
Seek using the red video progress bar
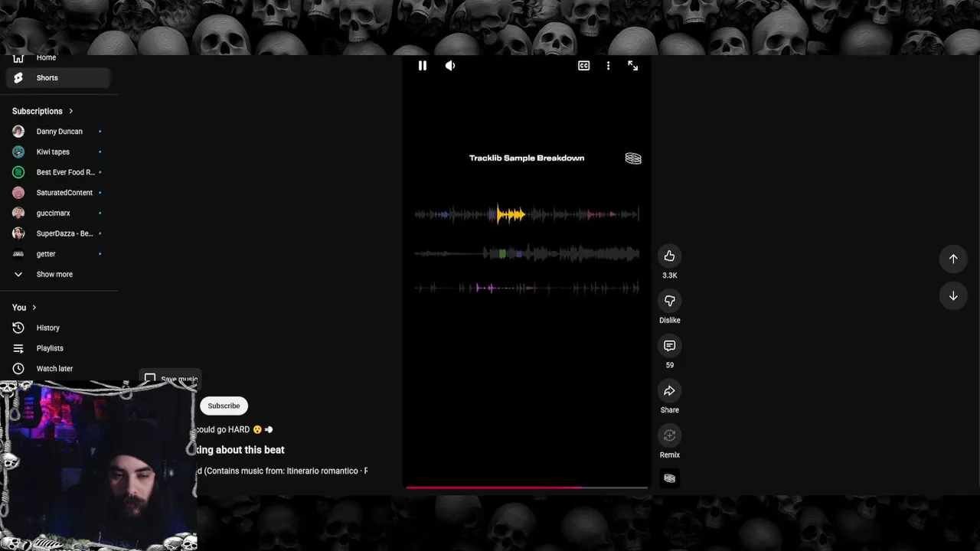pyautogui.click(x=527, y=487)
